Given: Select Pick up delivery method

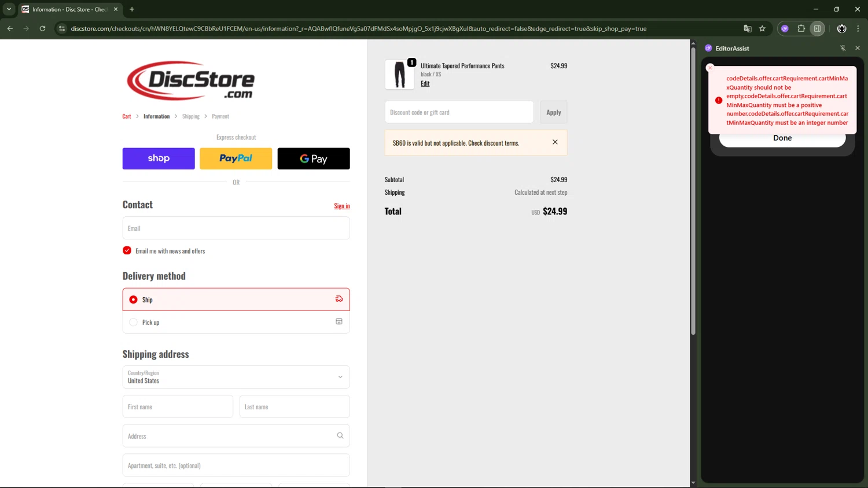Looking at the screenshot, I should [236, 322].
